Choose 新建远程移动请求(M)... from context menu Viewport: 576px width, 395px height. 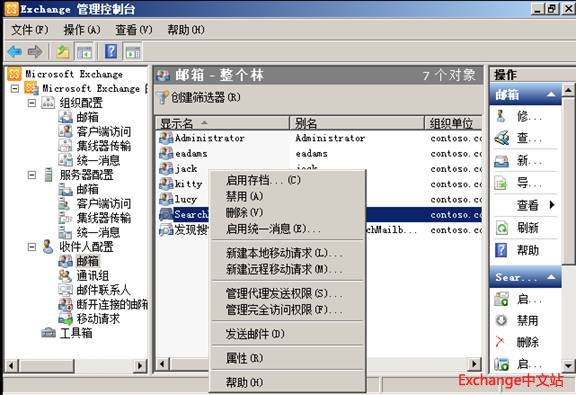tap(288, 269)
